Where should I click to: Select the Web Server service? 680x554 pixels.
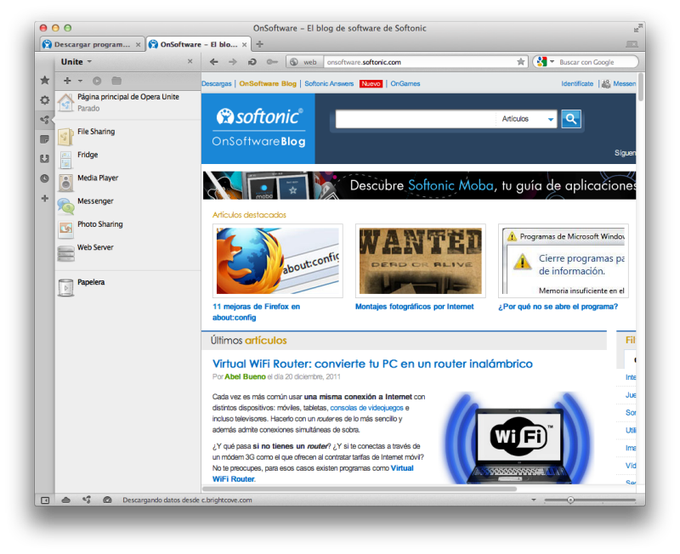click(x=128, y=252)
